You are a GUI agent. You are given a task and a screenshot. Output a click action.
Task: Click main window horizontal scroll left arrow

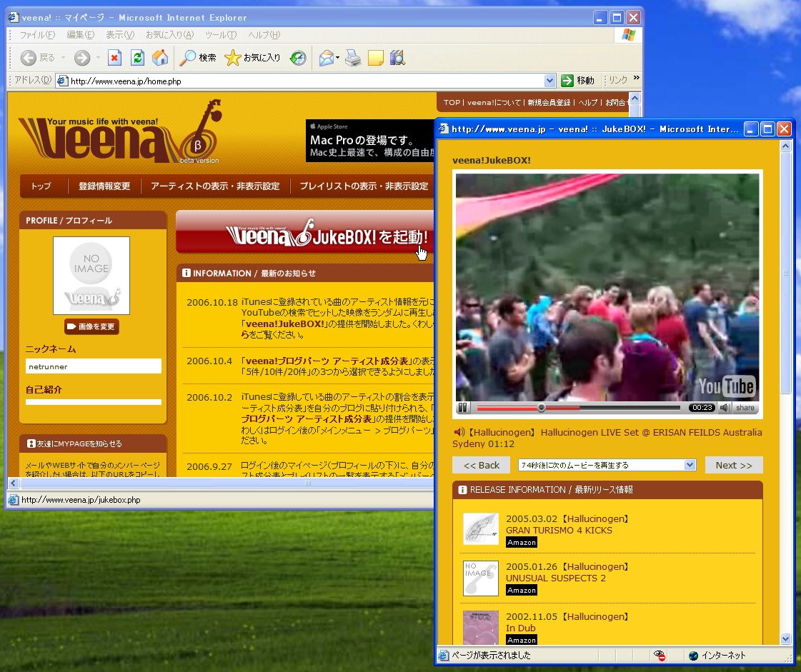coord(14,483)
